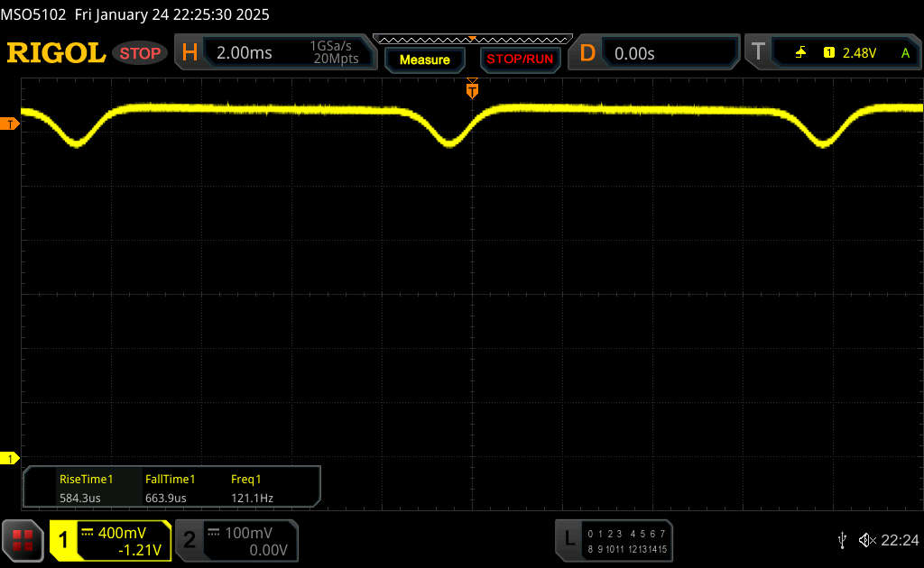Click the rising edge trigger icon

[x=800, y=53]
